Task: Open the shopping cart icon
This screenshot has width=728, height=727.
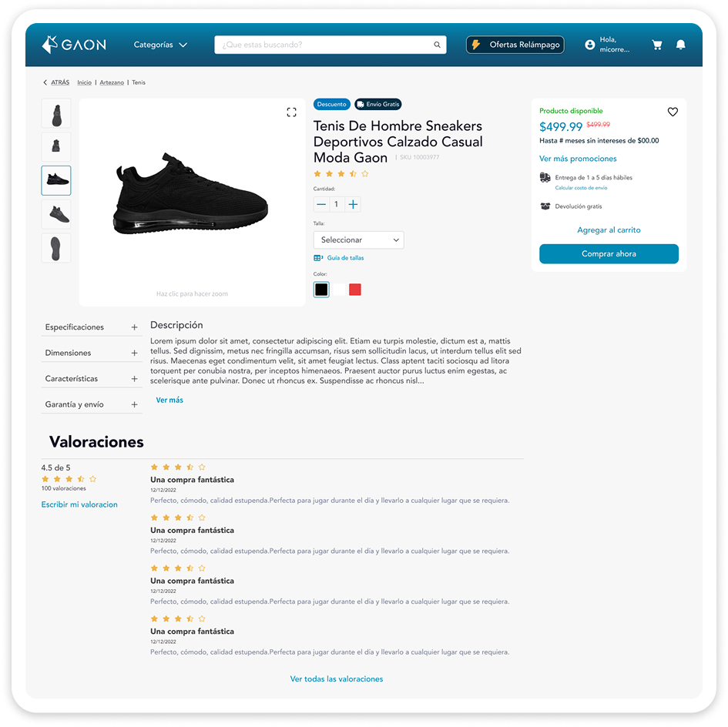Action: pyautogui.click(x=656, y=45)
